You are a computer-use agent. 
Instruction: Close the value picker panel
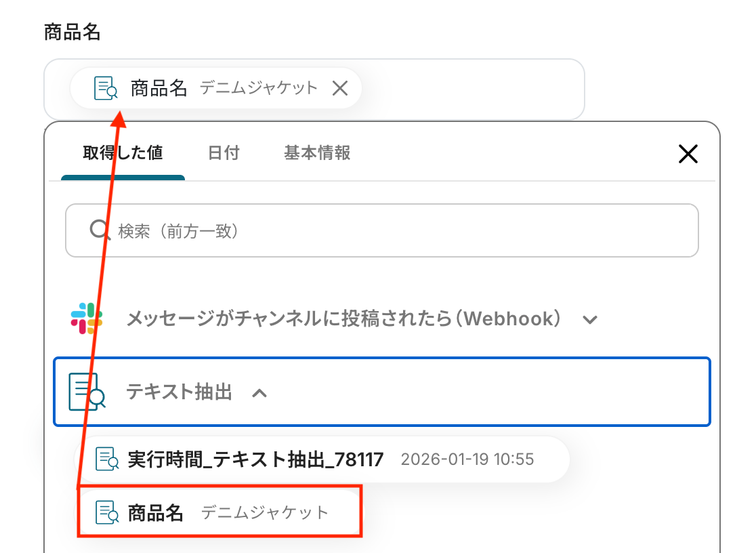click(x=688, y=154)
